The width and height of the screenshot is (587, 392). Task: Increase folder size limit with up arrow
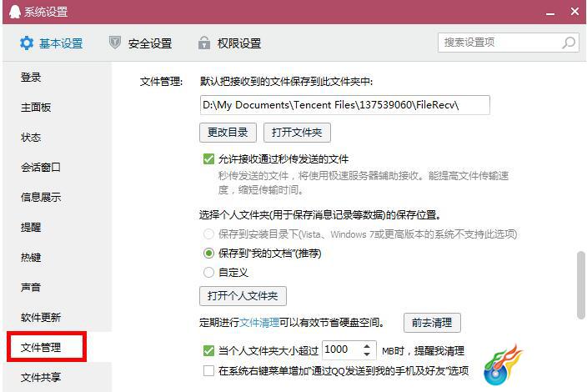[x=367, y=346]
